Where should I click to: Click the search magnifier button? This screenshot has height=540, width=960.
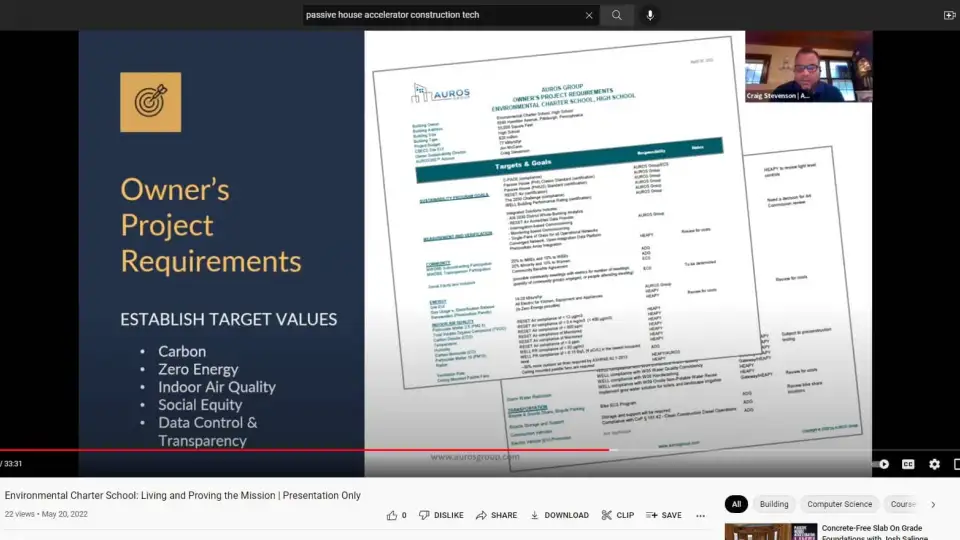pyautogui.click(x=617, y=15)
